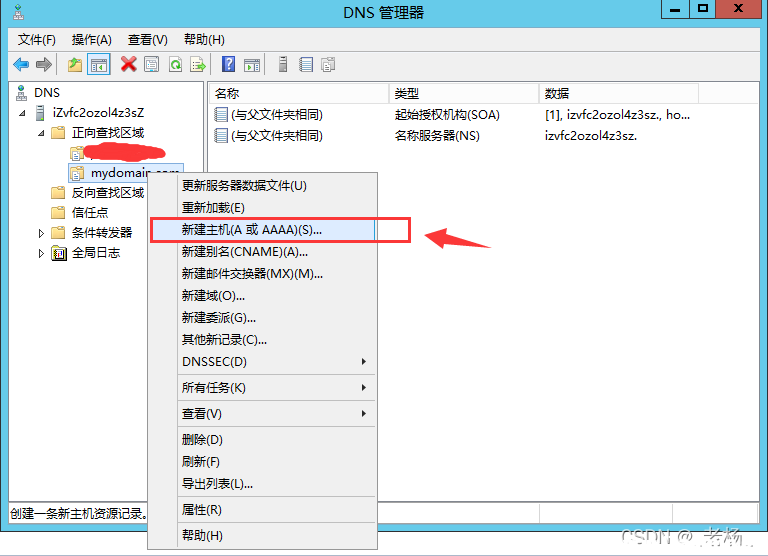Open Properties from the toolbar icon
The width and height of the screenshot is (768, 556).
tap(152, 64)
